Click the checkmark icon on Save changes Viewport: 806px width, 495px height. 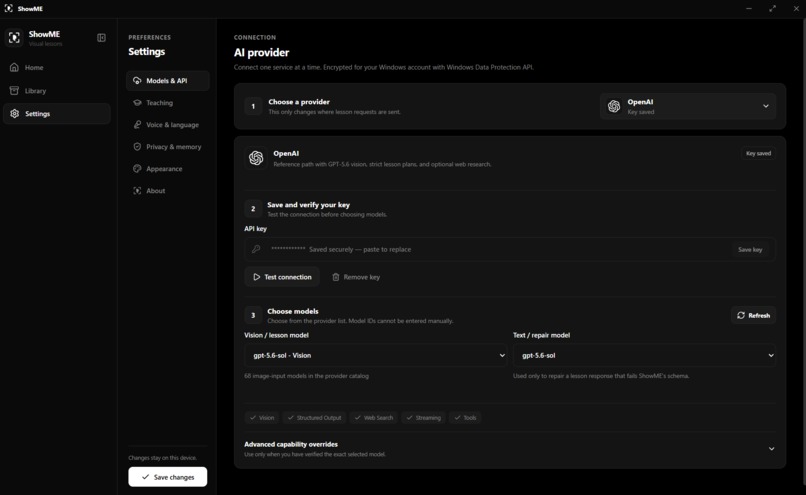coord(145,477)
